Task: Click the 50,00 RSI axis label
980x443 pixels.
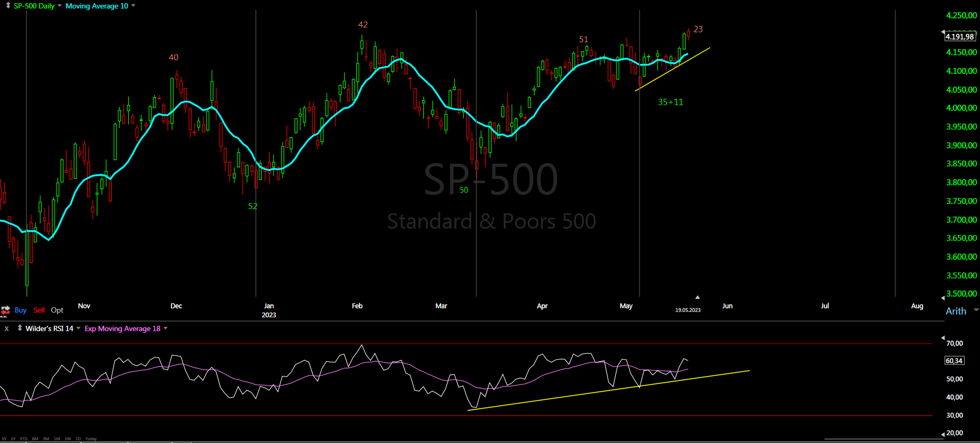Action: 955,379
